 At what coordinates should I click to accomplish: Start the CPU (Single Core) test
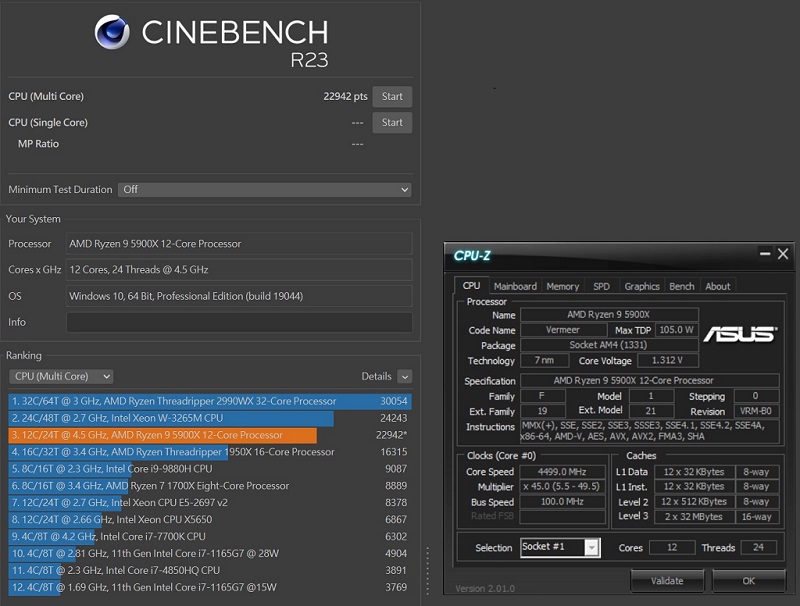point(392,122)
